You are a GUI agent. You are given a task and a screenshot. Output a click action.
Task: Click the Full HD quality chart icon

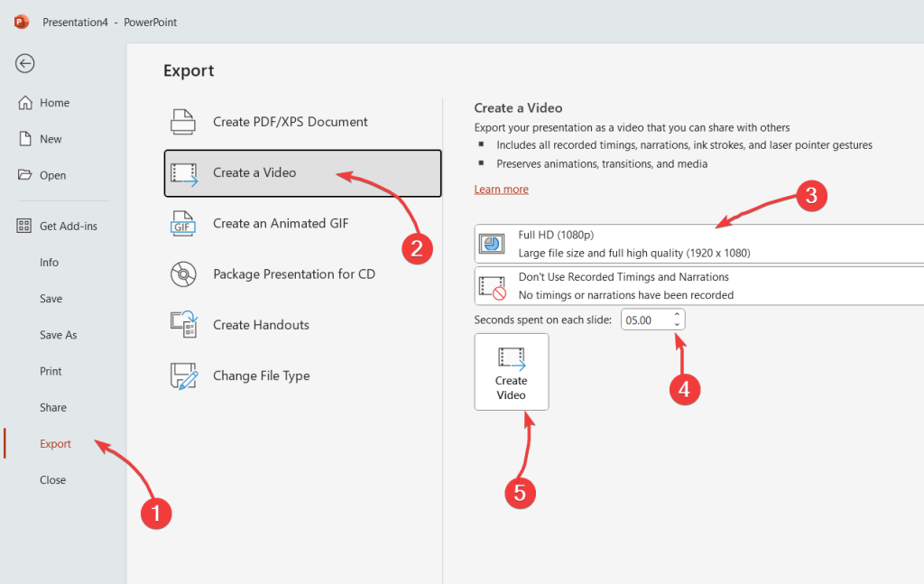click(x=492, y=244)
